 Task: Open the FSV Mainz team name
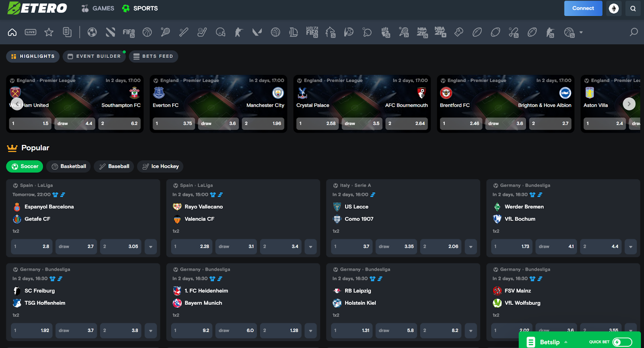click(518, 291)
